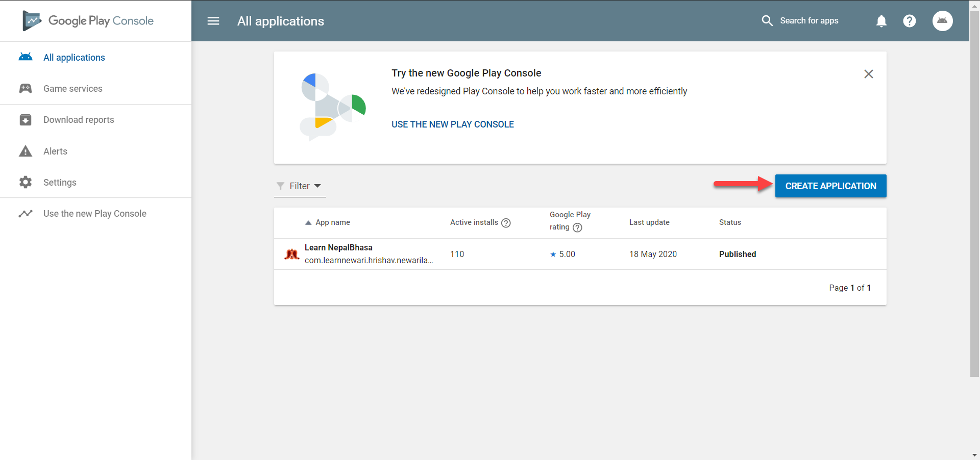The image size is (980, 460).
Task: Click the Alerts warning triangle icon
Action: 26,151
